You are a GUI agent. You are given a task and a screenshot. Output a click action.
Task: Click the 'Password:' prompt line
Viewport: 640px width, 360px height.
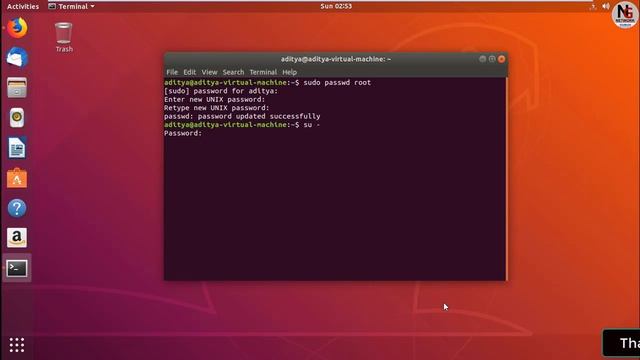183,133
